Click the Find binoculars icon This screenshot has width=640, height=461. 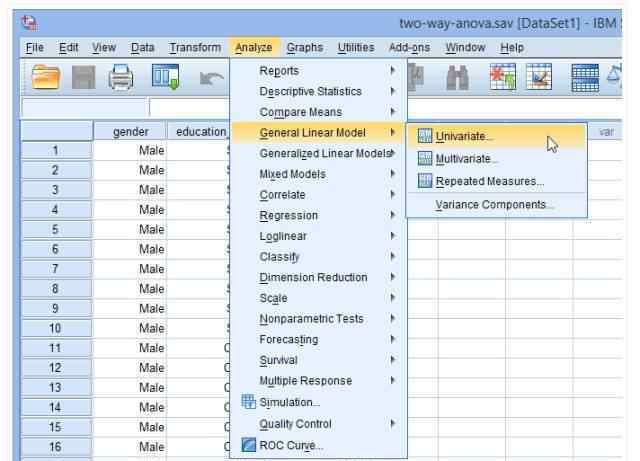pyautogui.click(x=458, y=77)
